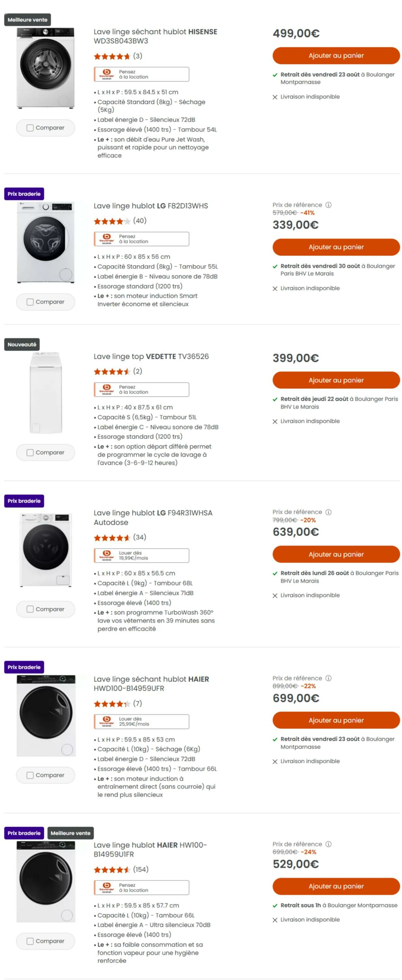Check Comparer for the Hisense washer-dryer
The width and height of the screenshot is (402, 980).
30,128
